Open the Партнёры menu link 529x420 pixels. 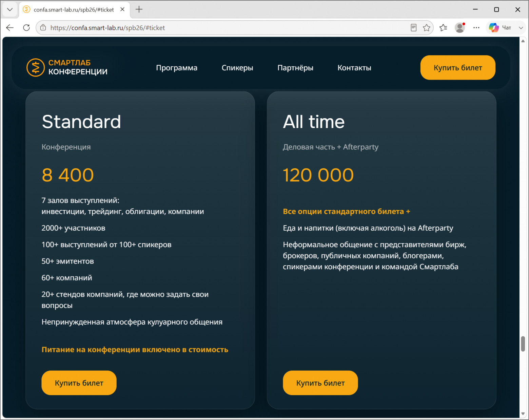[x=295, y=68]
